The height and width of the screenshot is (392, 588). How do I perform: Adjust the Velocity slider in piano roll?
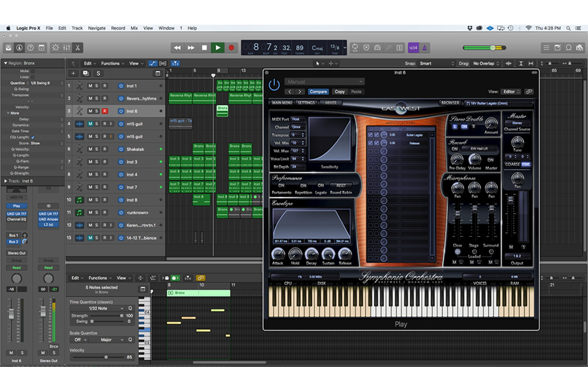tap(97, 357)
